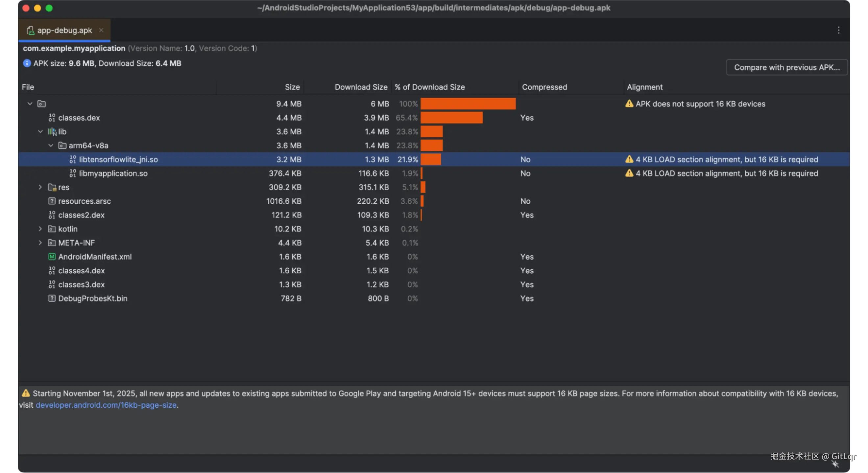Viewport: 868px width, 473px height.
Task: Click the libmyapplication.so file icon
Action: (x=72, y=173)
